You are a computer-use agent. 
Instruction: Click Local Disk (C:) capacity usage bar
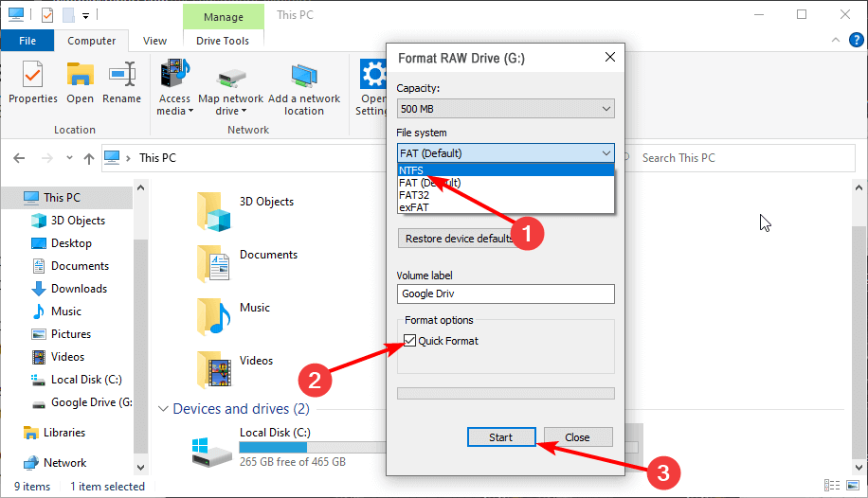(313, 447)
